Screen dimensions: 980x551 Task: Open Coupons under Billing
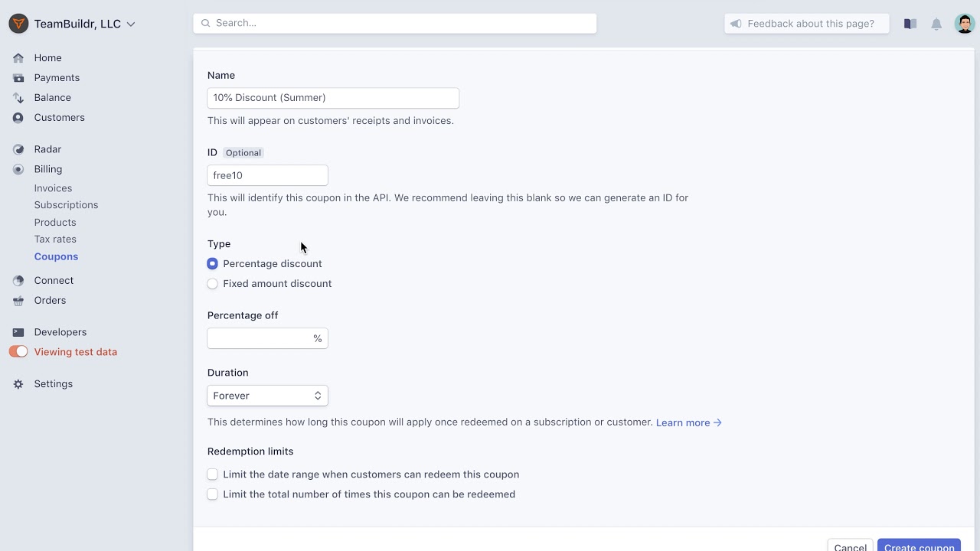point(56,257)
